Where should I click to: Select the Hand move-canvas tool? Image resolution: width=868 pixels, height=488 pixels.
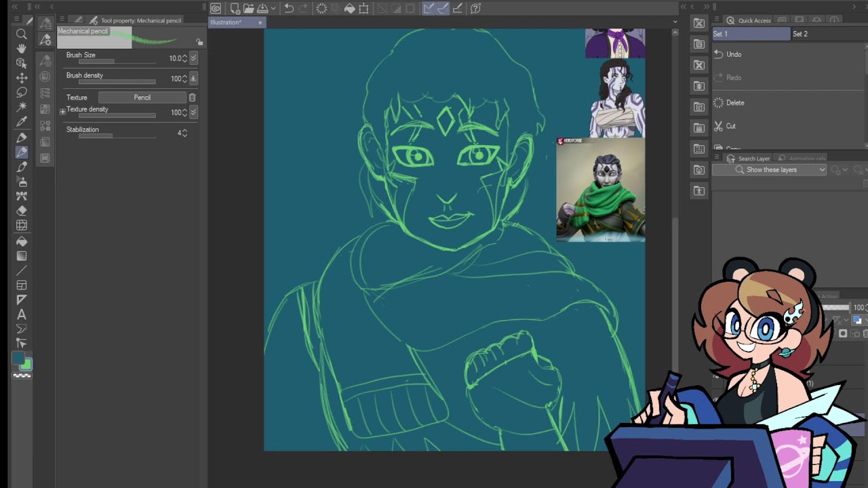22,48
